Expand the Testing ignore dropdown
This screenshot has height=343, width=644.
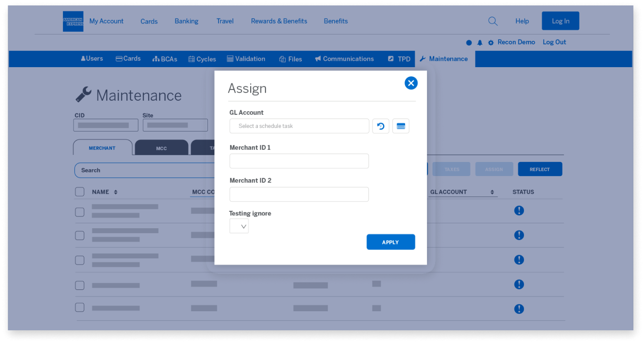(x=239, y=226)
